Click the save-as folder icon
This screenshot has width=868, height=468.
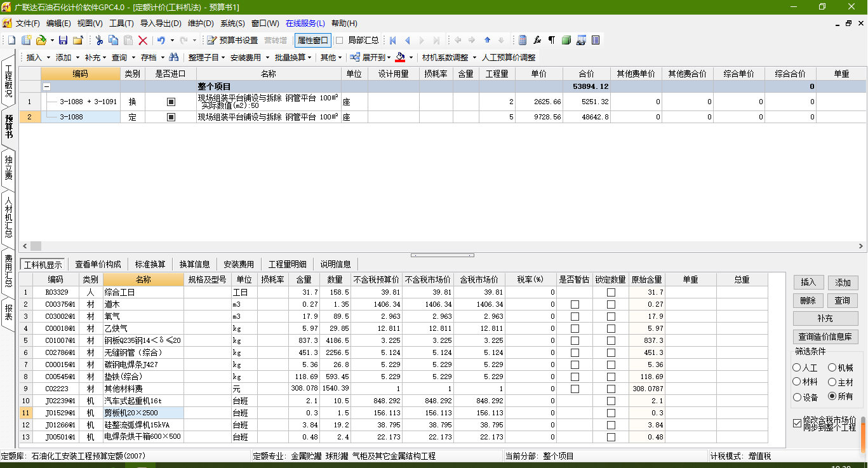(x=78, y=40)
